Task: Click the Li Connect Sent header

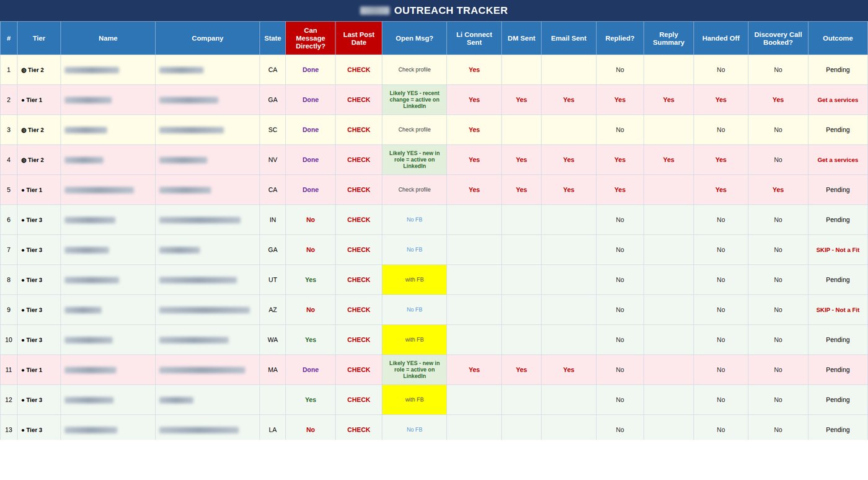Action: click(x=474, y=38)
